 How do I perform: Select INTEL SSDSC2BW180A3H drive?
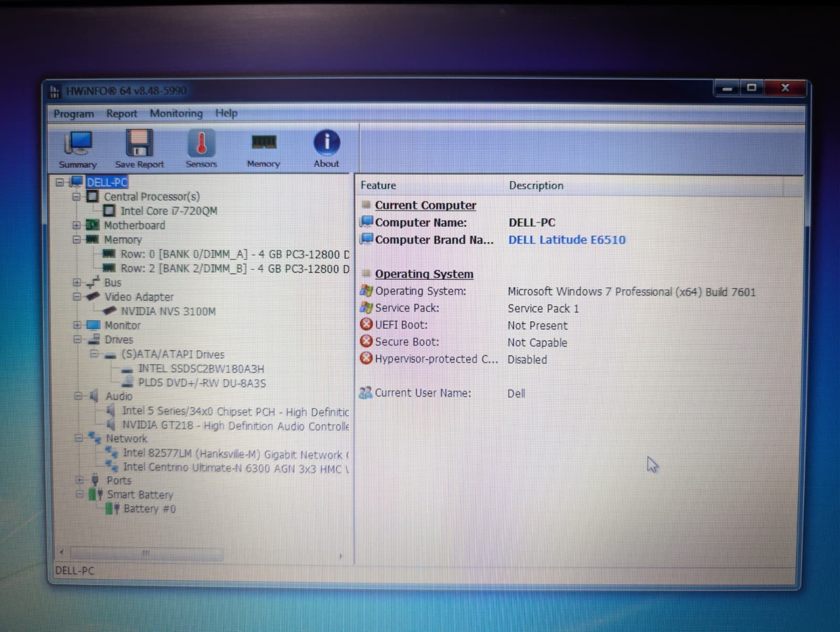(x=201, y=368)
